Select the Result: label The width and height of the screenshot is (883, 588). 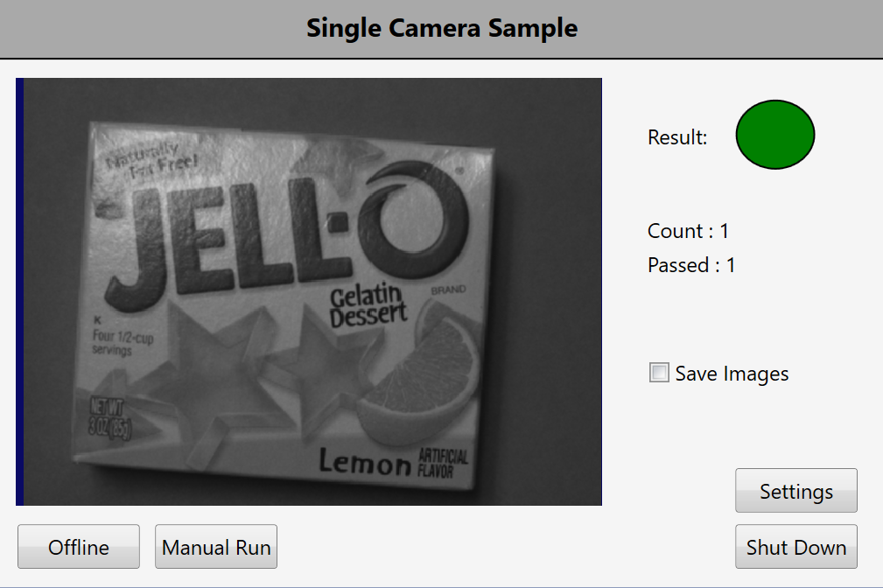(677, 137)
